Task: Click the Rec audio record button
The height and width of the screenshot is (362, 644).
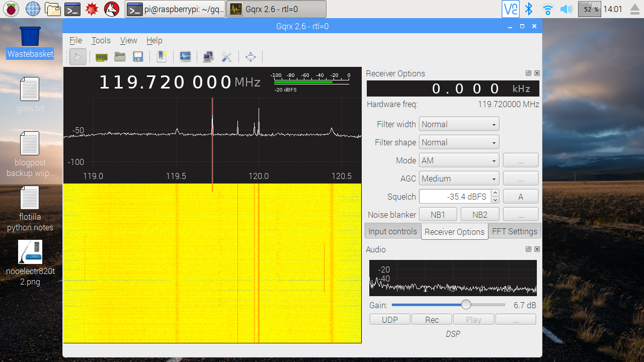Action: [432, 320]
